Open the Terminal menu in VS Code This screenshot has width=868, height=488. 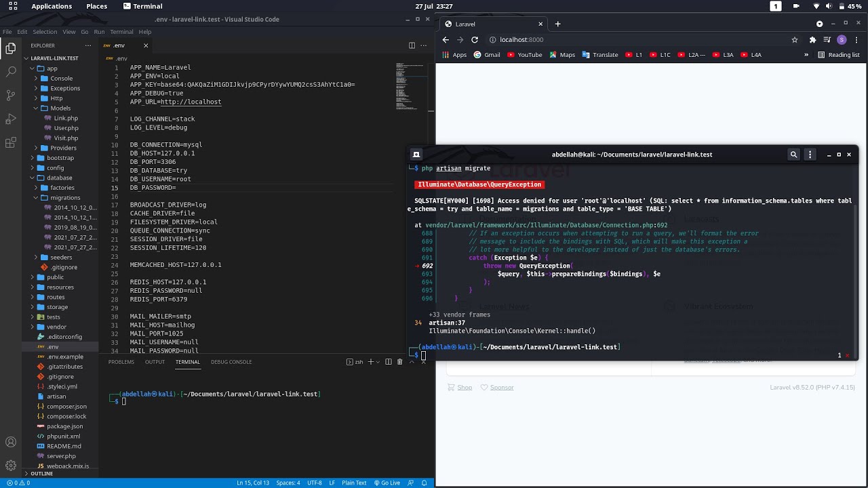[x=121, y=32]
